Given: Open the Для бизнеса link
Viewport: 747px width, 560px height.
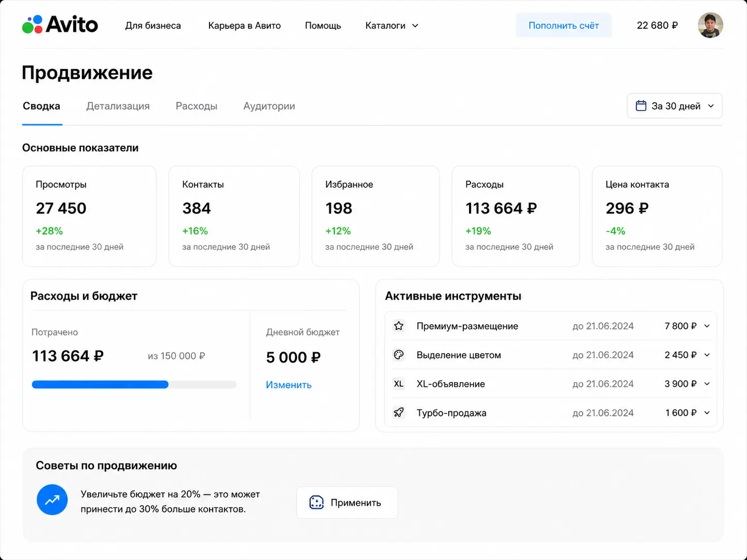Looking at the screenshot, I should coord(153,25).
